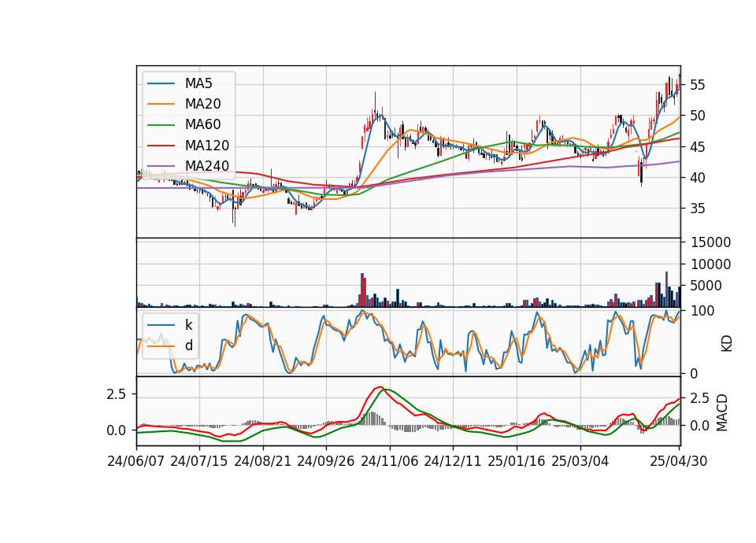Viewport: 756px width, 543px height.
Task: Click the 24/09/26 date label
Action: [x=326, y=461]
